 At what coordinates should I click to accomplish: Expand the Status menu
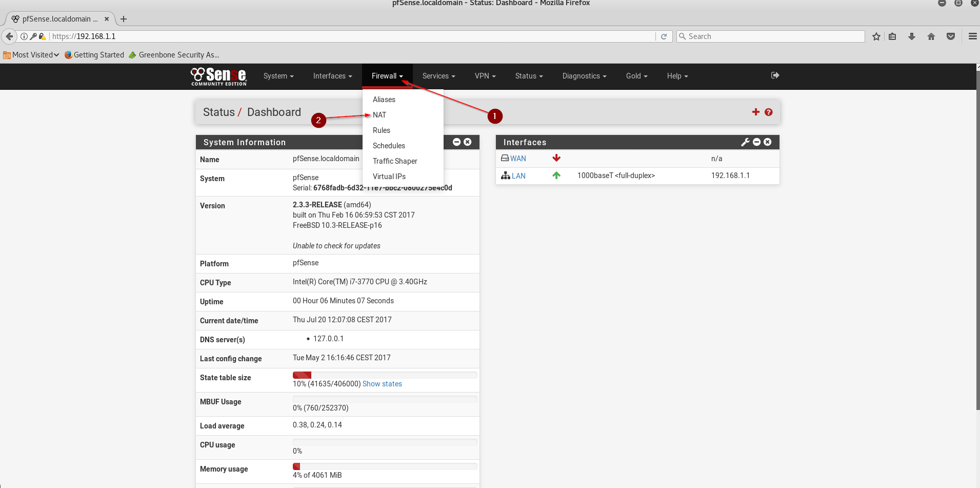click(x=529, y=76)
